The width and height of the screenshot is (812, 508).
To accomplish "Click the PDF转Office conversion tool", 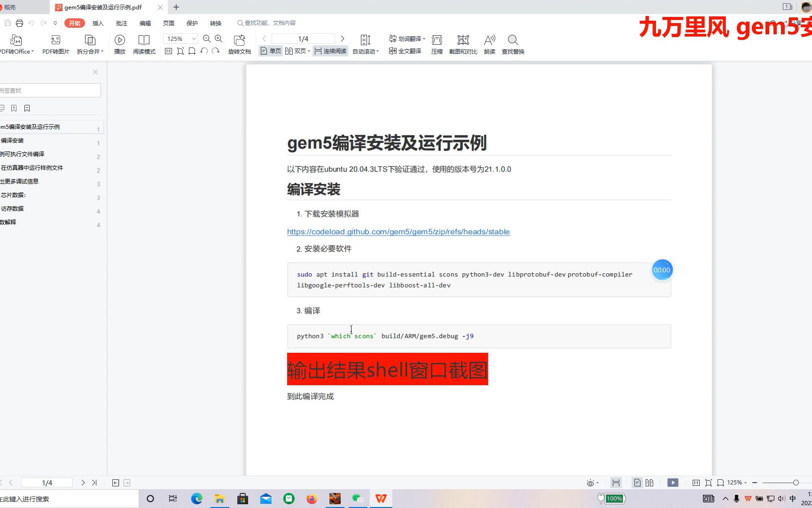I will point(16,45).
